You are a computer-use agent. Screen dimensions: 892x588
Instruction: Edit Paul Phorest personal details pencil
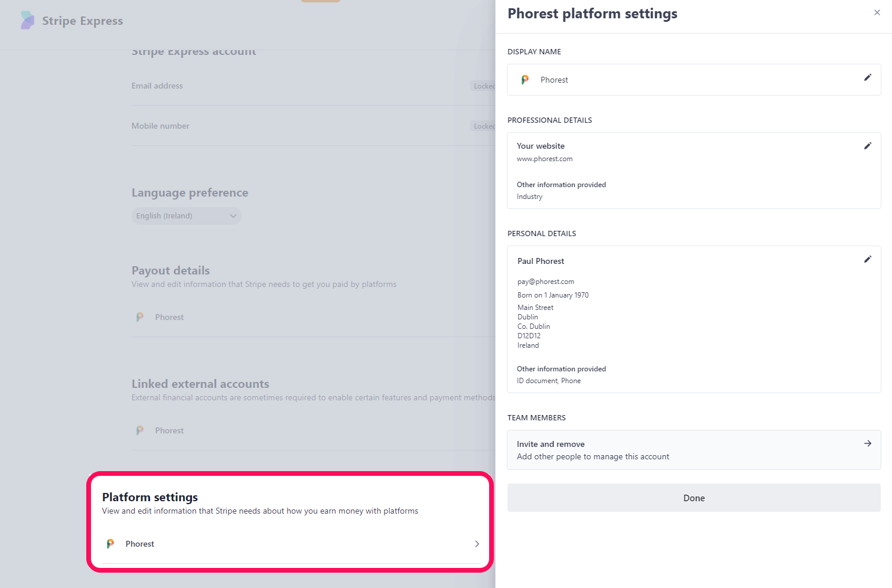(x=867, y=259)
